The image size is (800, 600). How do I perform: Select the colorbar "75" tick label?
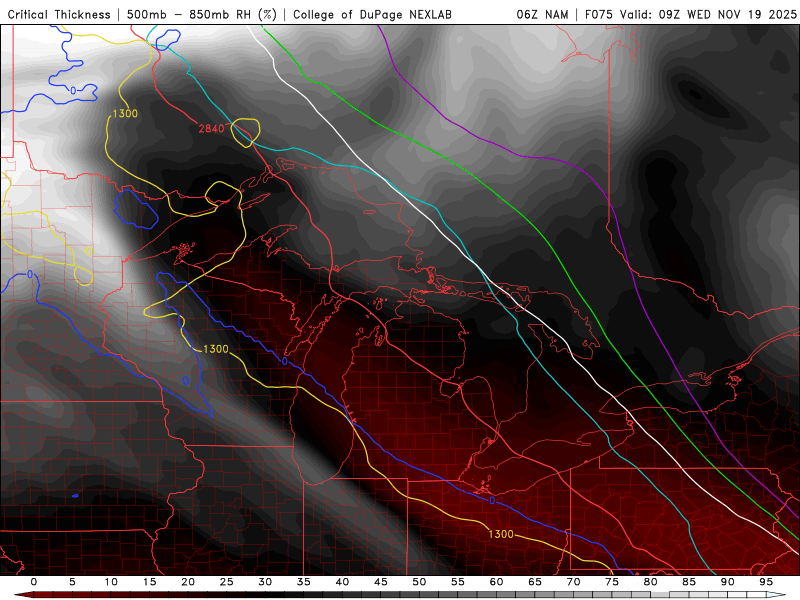coord(612,582)
